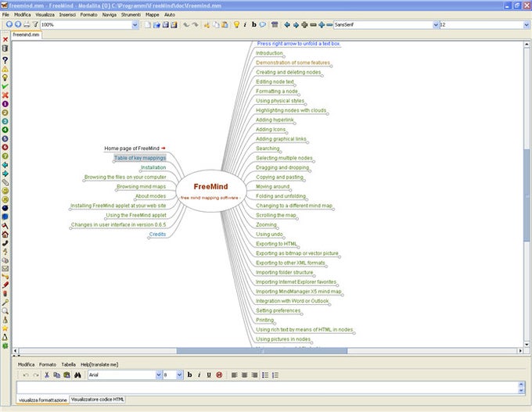
Task: Click the red X remove icons button
Action: [x=5, y=40]
